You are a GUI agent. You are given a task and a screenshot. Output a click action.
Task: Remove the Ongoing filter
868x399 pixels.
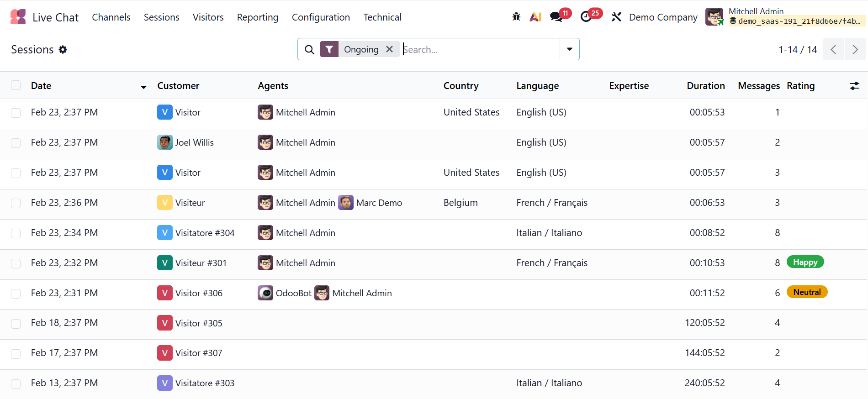pyautogui.click(x=389, y=49)
